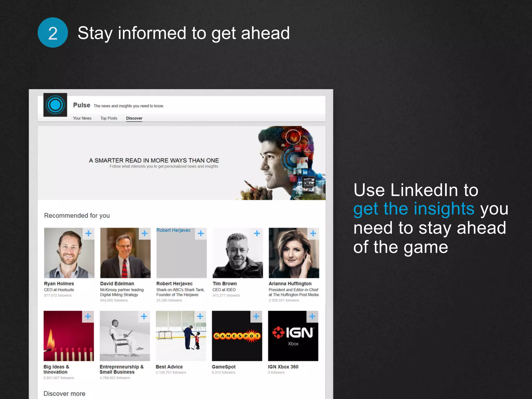The image size is (532, 399).
Task: Follow Tim Brown with plus icon
Action: [257, 233]
